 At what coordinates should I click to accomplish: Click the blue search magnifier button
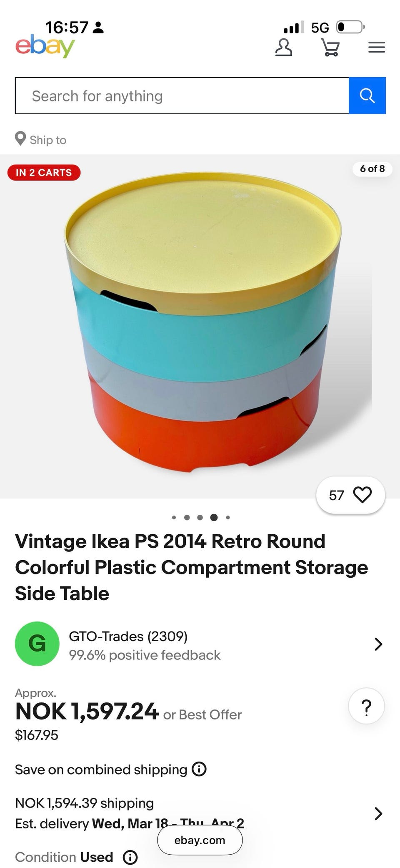[x=367, y=96]
